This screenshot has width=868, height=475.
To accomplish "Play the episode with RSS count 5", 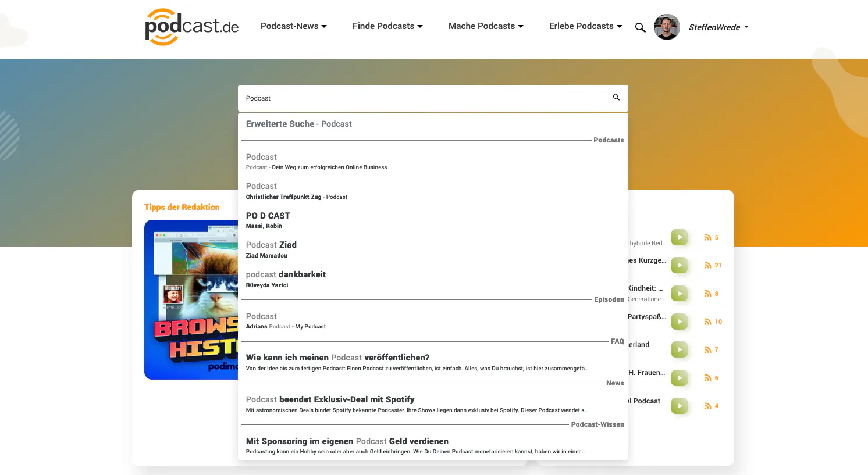I will tap(680, 237).
